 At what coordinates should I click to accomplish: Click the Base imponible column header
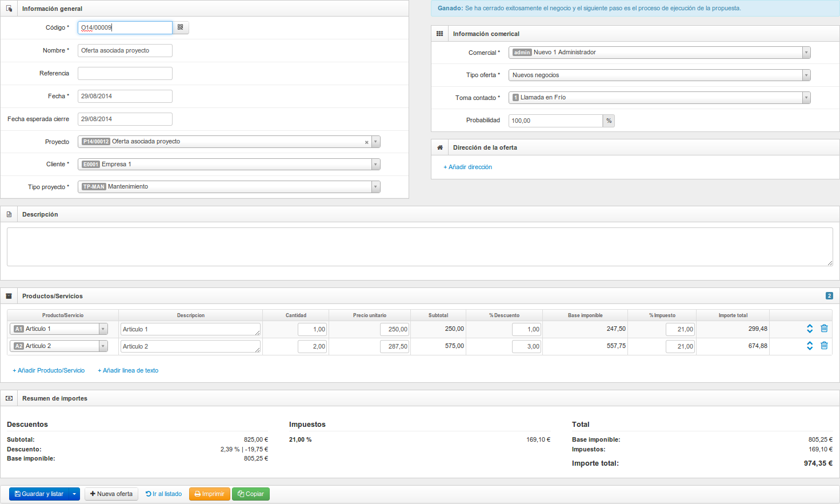point(585,315)
